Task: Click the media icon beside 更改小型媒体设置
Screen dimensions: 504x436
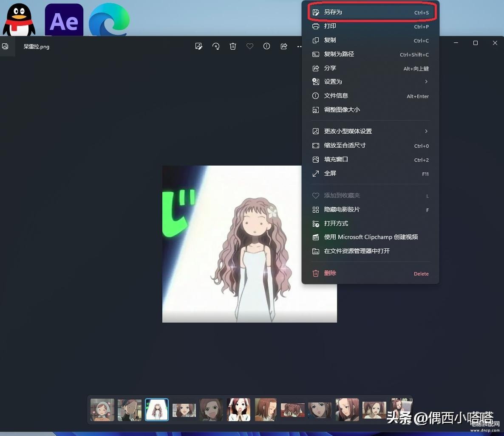Action: 316,131
